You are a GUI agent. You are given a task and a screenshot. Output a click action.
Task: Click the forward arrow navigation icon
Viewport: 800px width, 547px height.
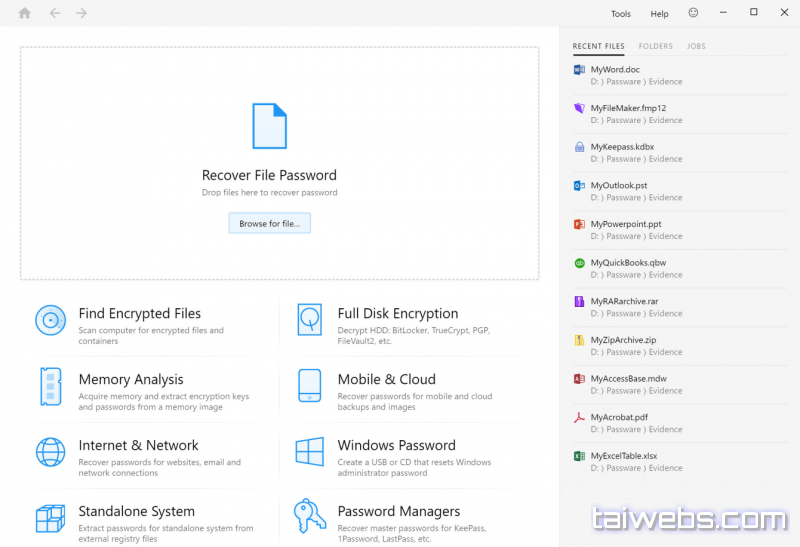tap(81, 13)
